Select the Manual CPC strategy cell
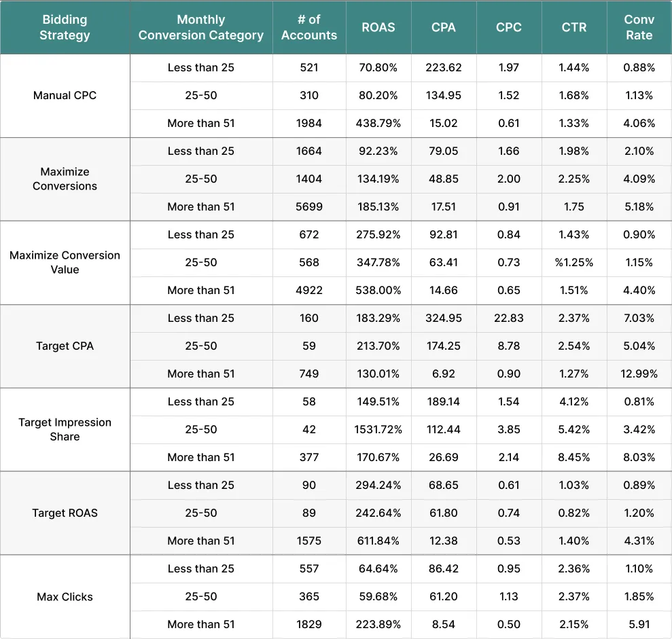 tap(65, 96)
